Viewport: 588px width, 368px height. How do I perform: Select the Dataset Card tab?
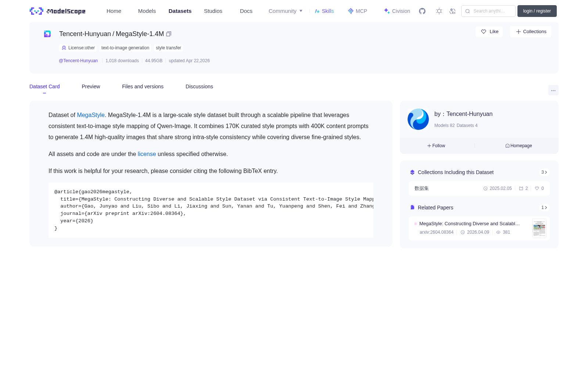pyautogui.click(x=44, y=86)
